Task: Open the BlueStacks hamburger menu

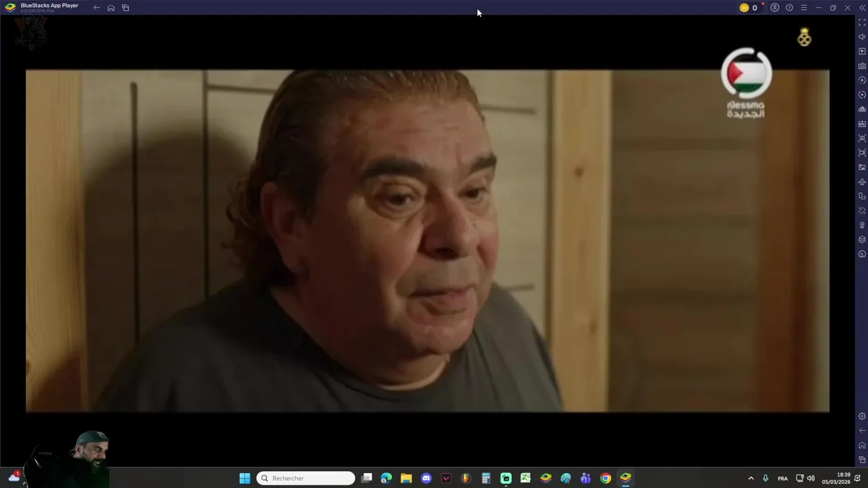Action: tap(804, 7)
